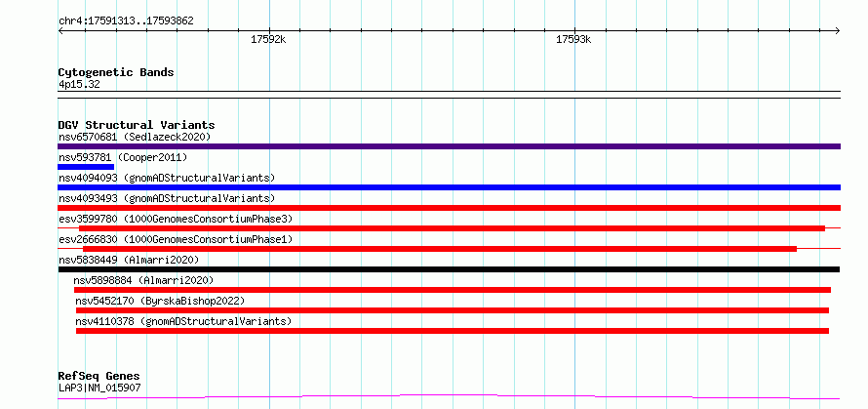Click the Cytogenetic Bands track title
Image resolution: width=868 pixels, height=409 pixels.
click(x=116, y=72)
